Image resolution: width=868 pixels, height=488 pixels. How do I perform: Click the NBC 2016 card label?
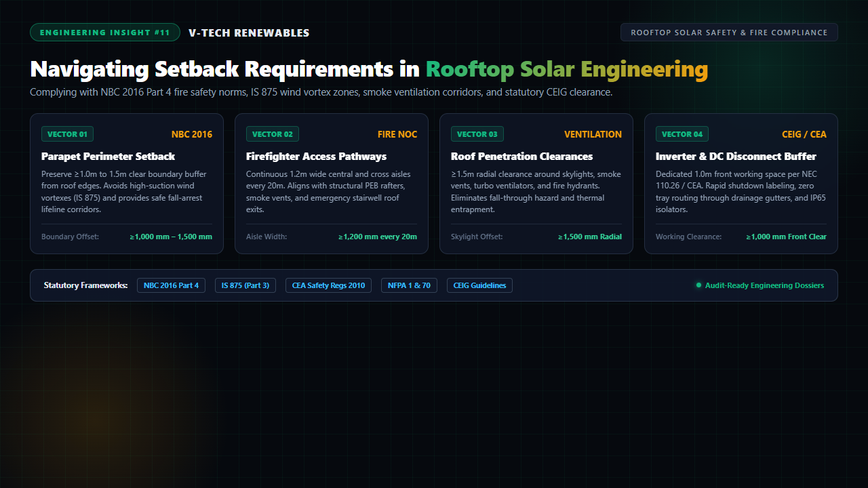(x=192, y=134)
